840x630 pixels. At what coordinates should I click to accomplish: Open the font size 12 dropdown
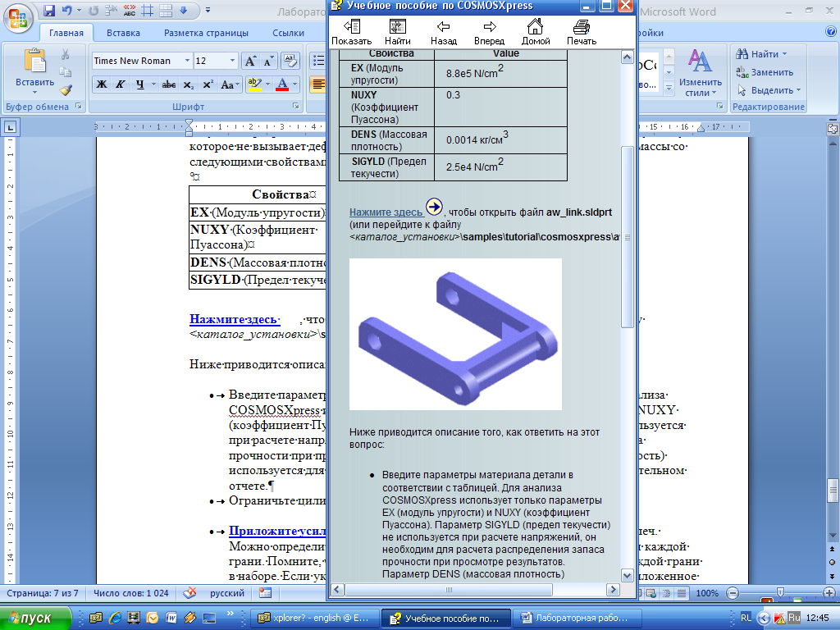click(232, 61)
